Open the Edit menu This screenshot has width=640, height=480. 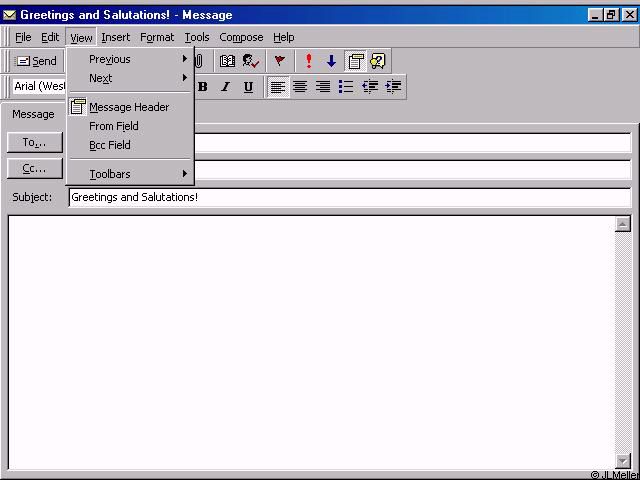(50, 38)
